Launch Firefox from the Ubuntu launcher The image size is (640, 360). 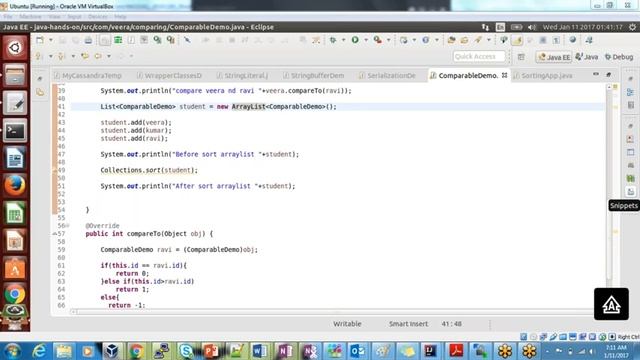tap(15, 185)
